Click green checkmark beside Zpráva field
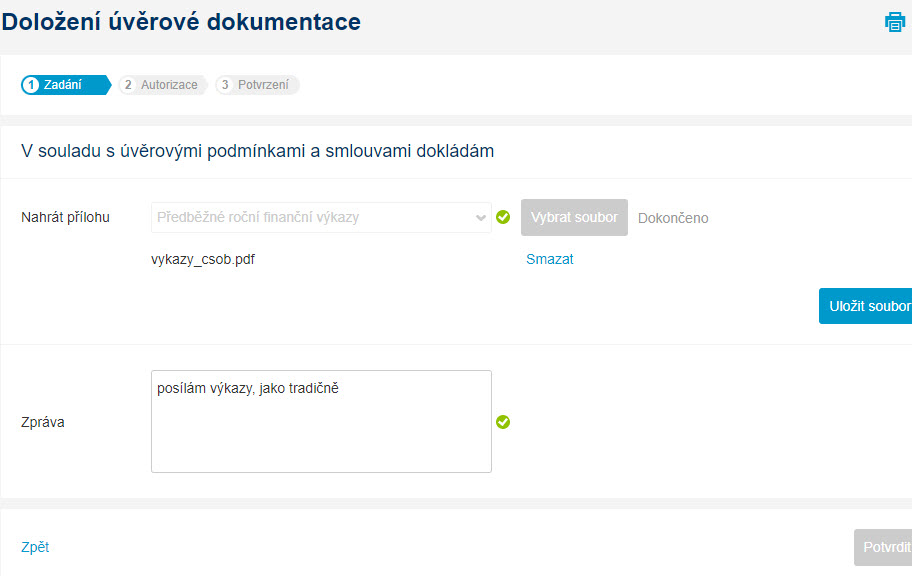Viewport: 912px width, 576px height. coord(503,422)
